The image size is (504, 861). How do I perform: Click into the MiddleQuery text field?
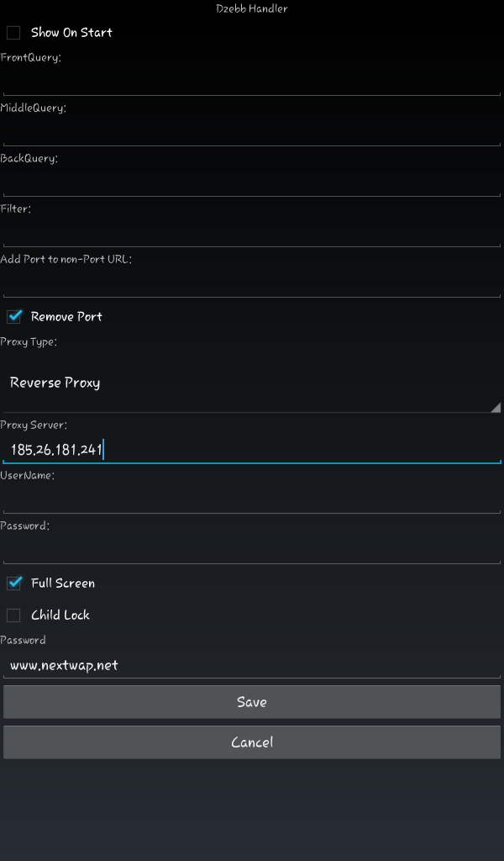pyautogui.click(x=252, y=132)
